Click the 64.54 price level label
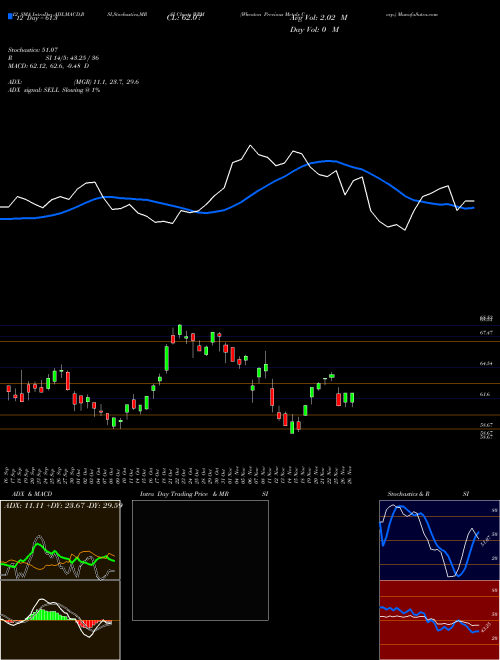Screen dimensions: 500x660 pyautogui.click(x=486, y=363)
